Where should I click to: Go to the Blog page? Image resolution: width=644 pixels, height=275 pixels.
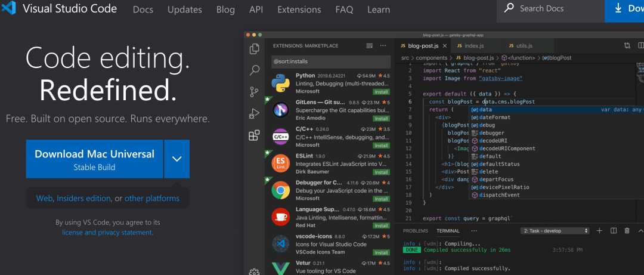pos(225,10)
